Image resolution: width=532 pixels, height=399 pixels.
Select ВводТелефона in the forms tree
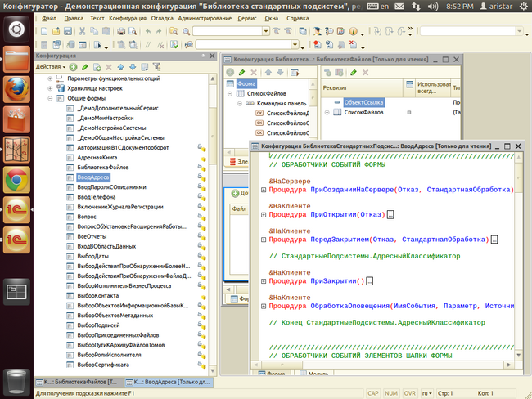coord(97,197)
